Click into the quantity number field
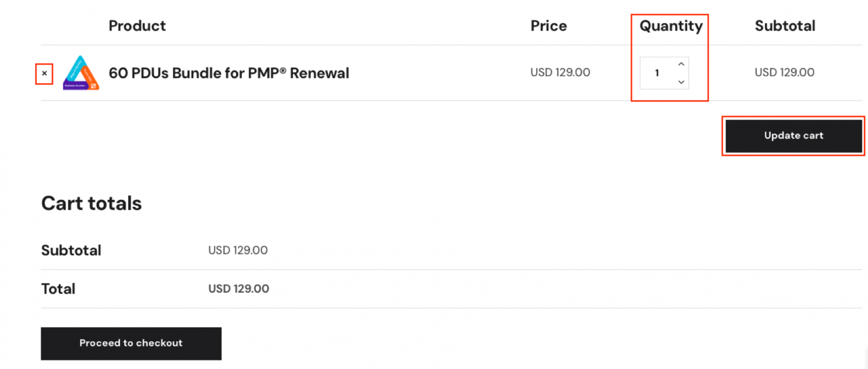The height and width of the screenshot is (369, 868). pos(657,73)
